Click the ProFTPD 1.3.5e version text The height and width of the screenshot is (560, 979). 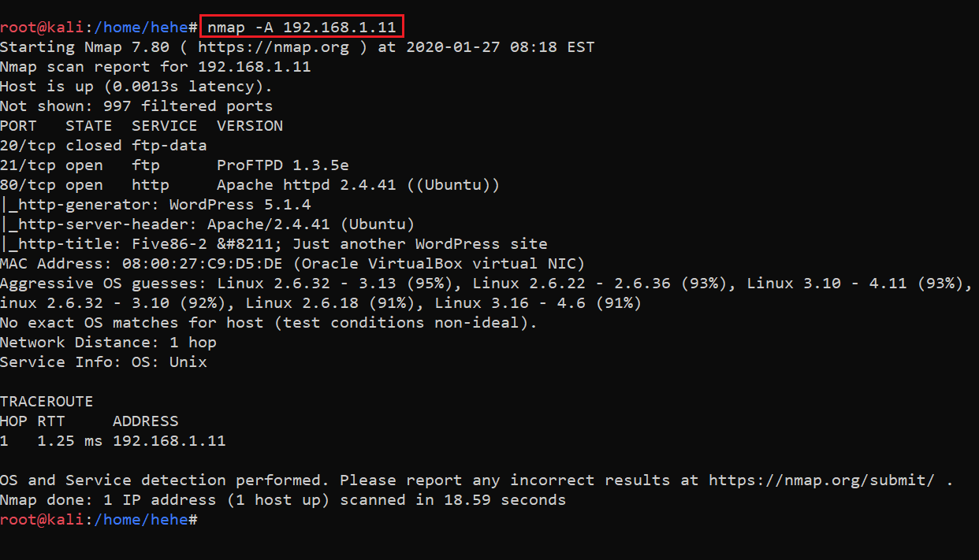(282, 165)
